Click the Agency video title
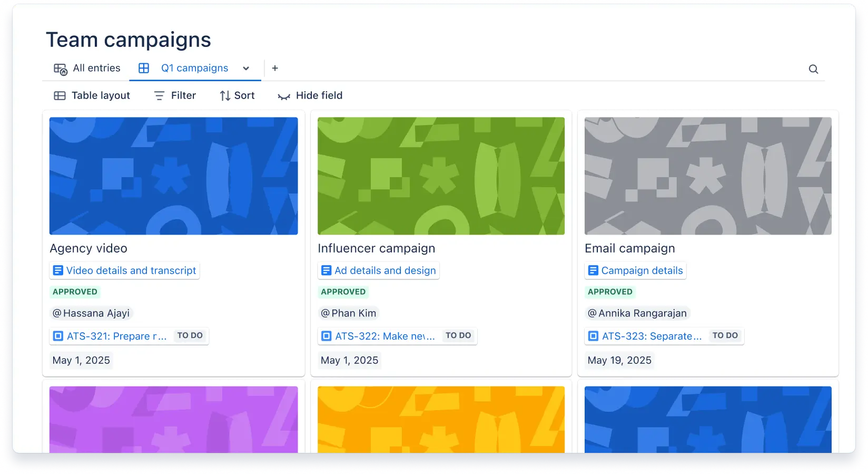This screenshot has width=868, height=474. (88, 248)
